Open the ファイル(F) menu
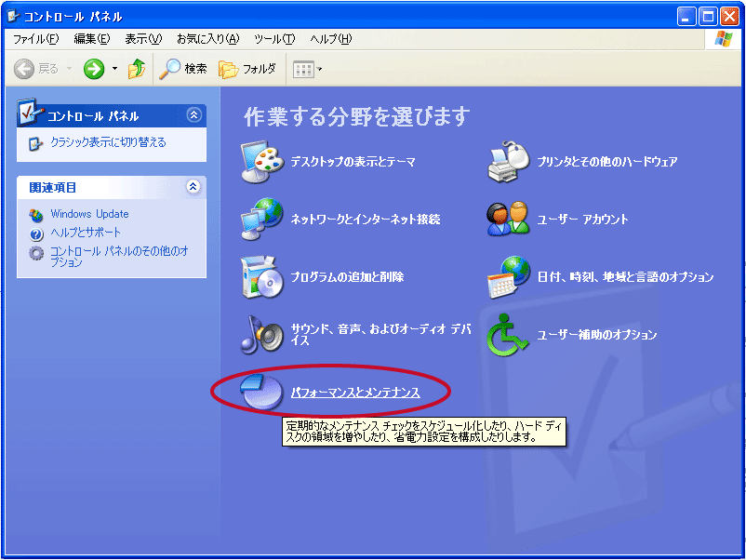This screenshot has width=746, height=560. point(35,39)
